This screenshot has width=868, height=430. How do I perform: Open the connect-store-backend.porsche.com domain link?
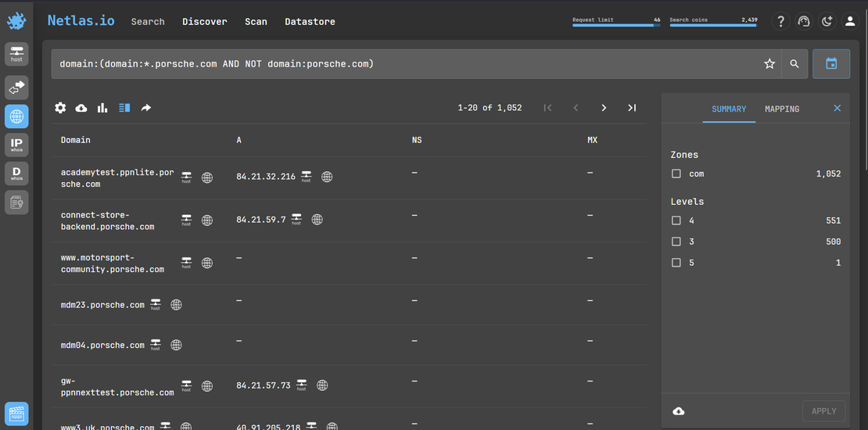107,220
